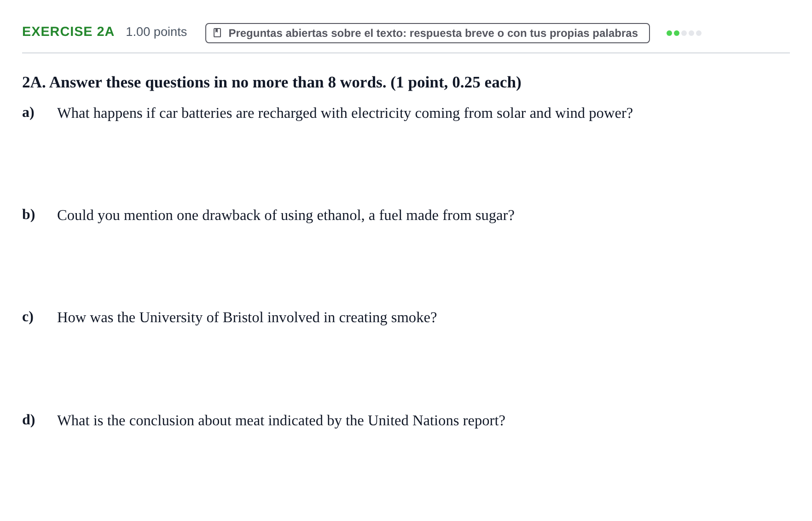Click the first green difficulty dot
812x521 pixels.
coord(669,33)
